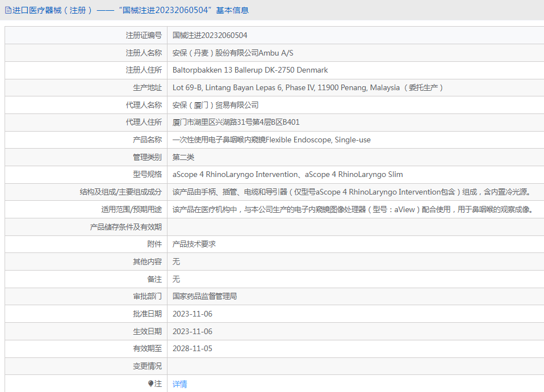Select the 代理人住所 label

[x=144, y=122]
